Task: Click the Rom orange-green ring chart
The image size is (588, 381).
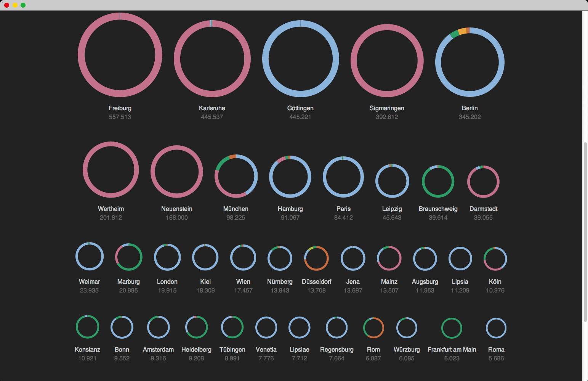Action: (373, 328)
